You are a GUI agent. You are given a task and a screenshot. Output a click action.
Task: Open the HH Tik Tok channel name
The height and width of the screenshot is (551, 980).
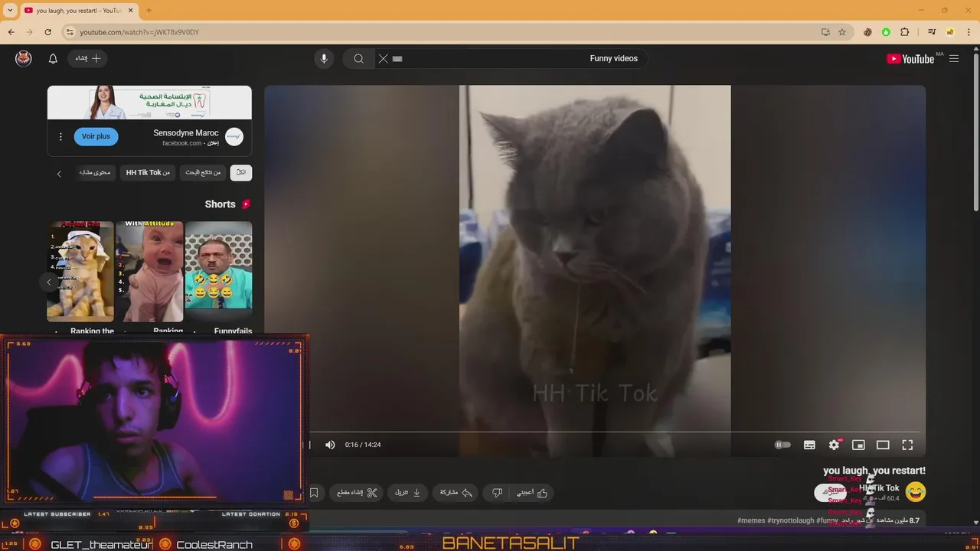[879, 488]
